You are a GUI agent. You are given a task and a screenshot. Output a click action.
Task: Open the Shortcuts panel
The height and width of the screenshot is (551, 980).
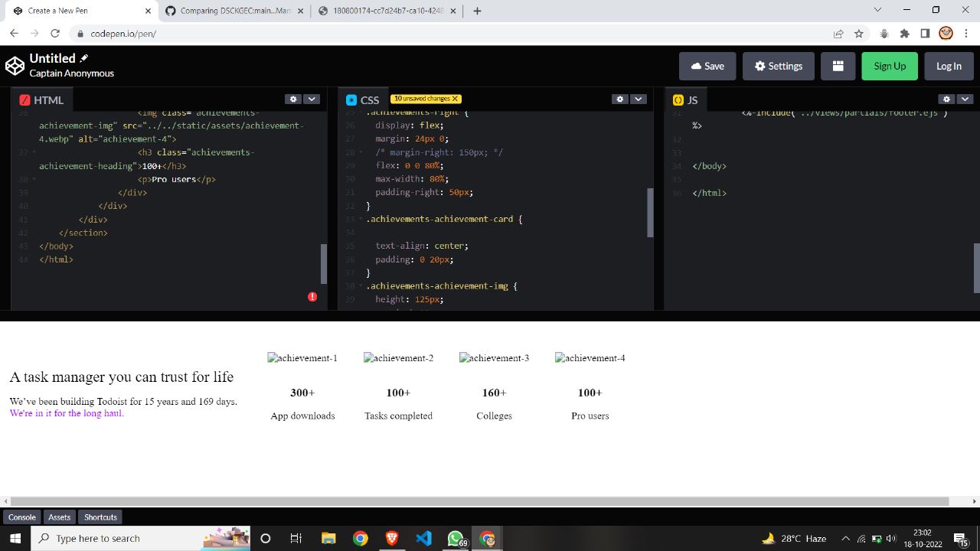coord(100,517)
